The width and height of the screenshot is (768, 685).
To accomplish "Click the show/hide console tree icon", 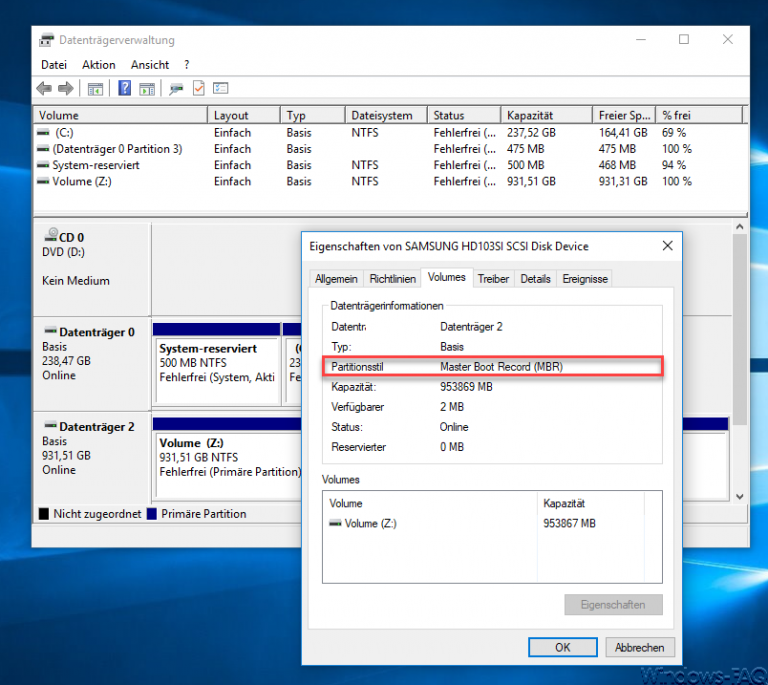I will [x=95, y=88].
